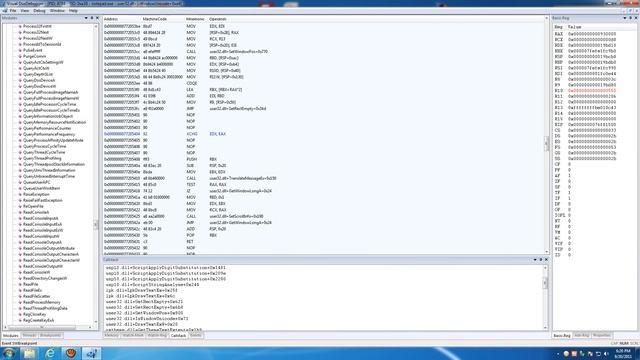The width and height of the screenshot is (640, 360).
Task: Click the RIP register value
Action: [592, 124]
